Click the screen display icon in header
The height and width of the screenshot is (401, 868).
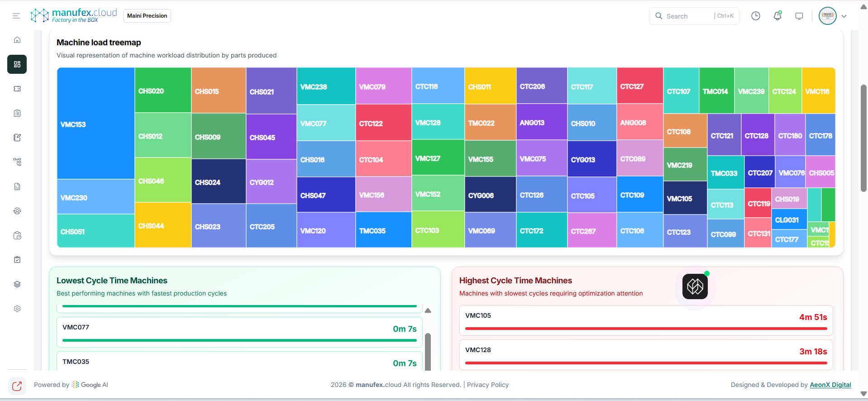point(799,16)
